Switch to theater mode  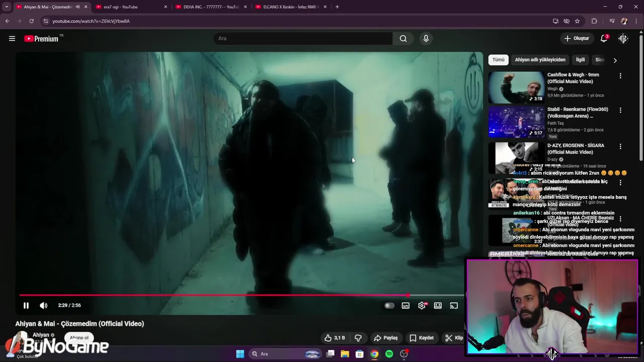(438, 305)
